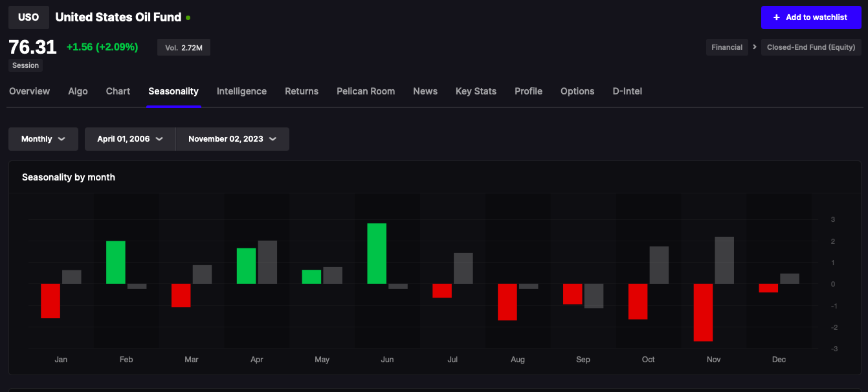The width and height of the screenshot is (868, 392).
Task: Open the Profile tab
Action: (528, 91)
